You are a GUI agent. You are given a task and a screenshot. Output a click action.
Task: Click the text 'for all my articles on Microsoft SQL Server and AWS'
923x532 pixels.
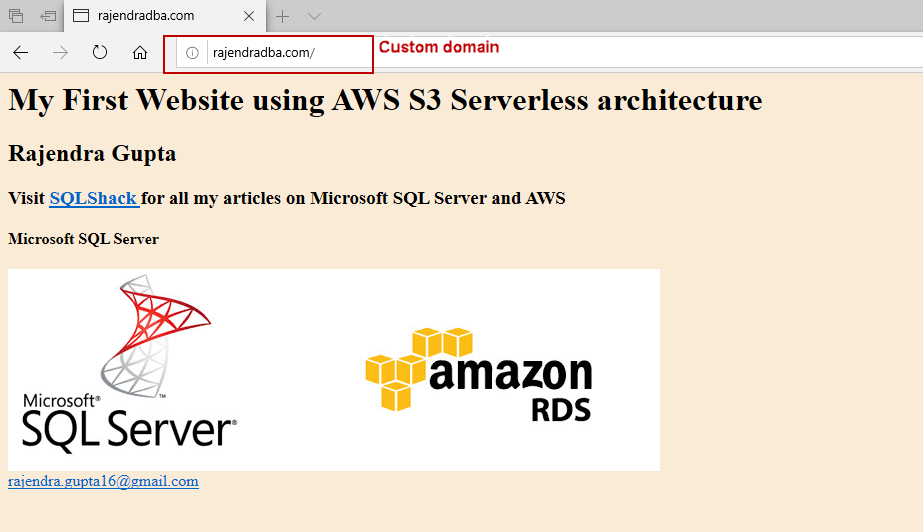point(353,198)
